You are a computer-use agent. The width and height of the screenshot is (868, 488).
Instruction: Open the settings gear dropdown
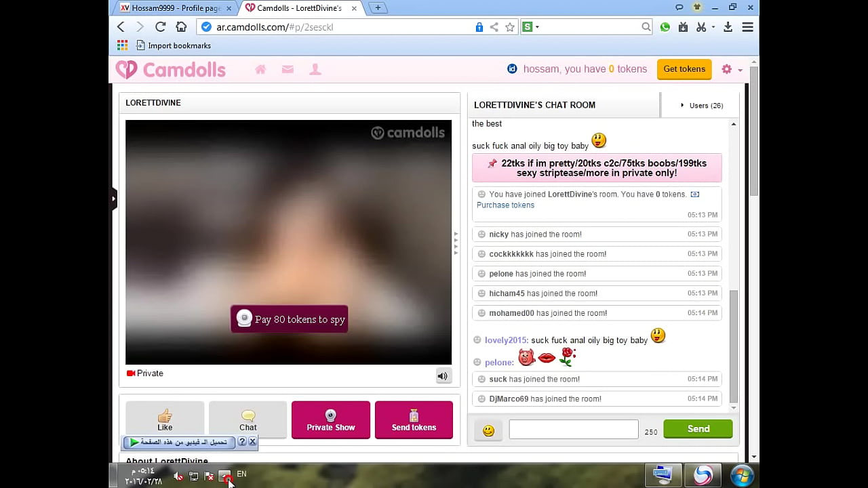(x=731, y=69)
